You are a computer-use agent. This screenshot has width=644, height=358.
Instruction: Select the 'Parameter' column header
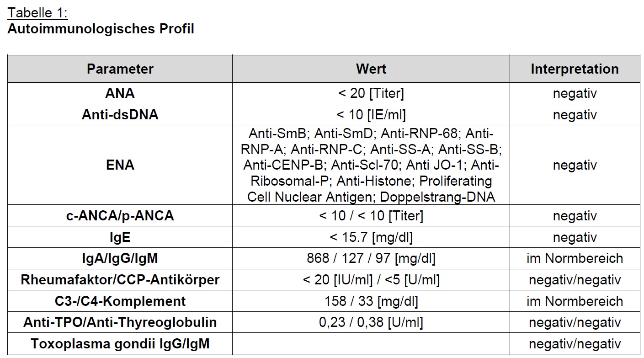point(120,69)
